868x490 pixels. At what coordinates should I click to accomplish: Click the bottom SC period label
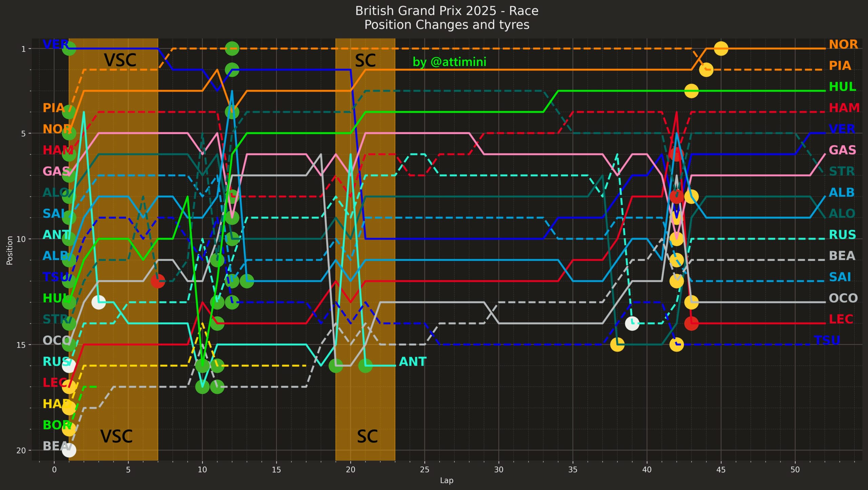coord(367,436)
